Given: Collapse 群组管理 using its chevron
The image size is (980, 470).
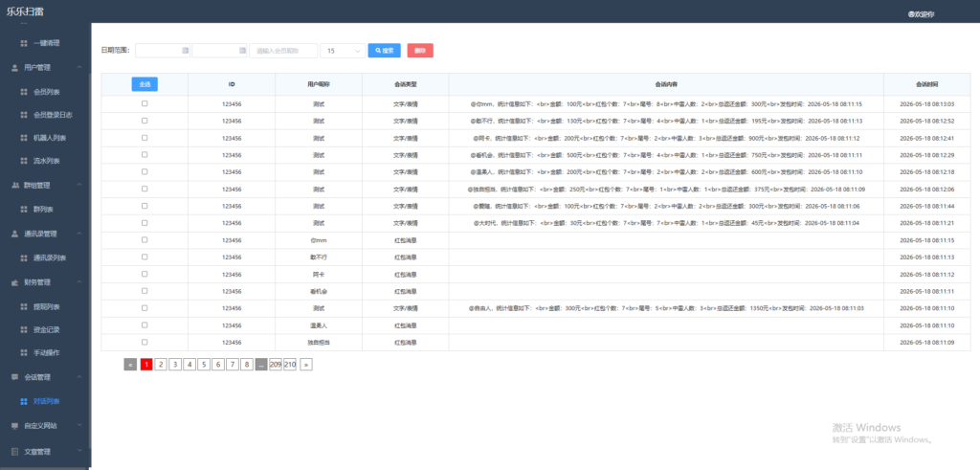Looking at the screenshot, I should pos(79,185).
